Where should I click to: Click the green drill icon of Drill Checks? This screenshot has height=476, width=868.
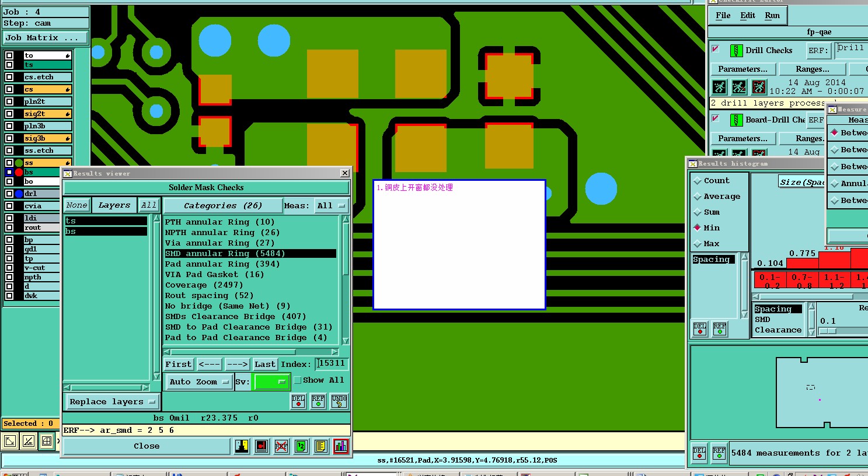[x=737, y=51]
